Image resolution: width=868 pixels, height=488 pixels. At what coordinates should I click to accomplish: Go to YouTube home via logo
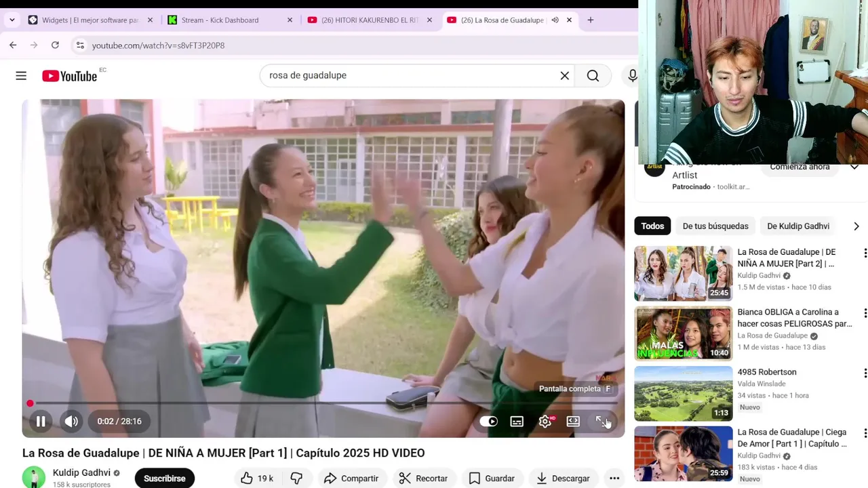pyautogui.click(x=70, y=76)
